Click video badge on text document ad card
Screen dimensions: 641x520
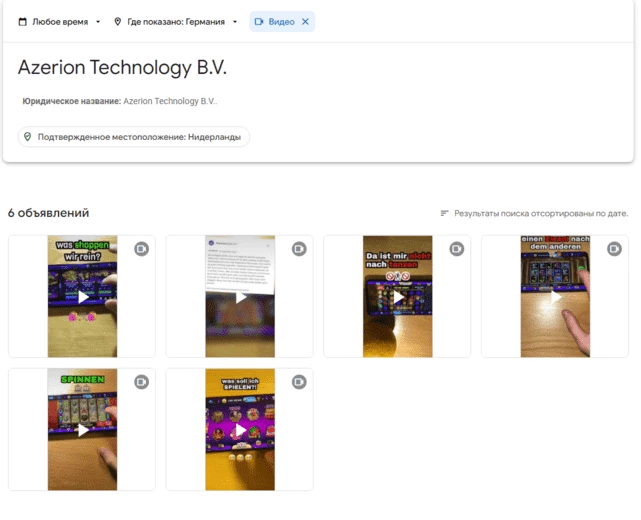click(x=299, y=249)
